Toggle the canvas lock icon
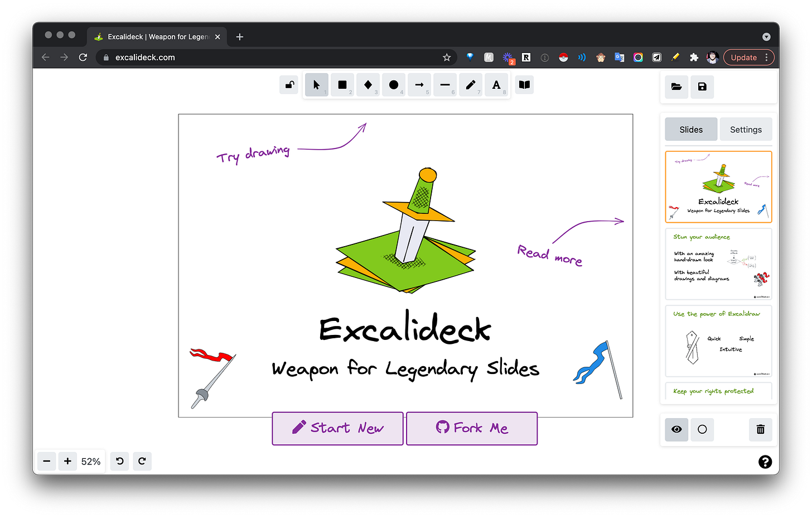 (289, 85)
